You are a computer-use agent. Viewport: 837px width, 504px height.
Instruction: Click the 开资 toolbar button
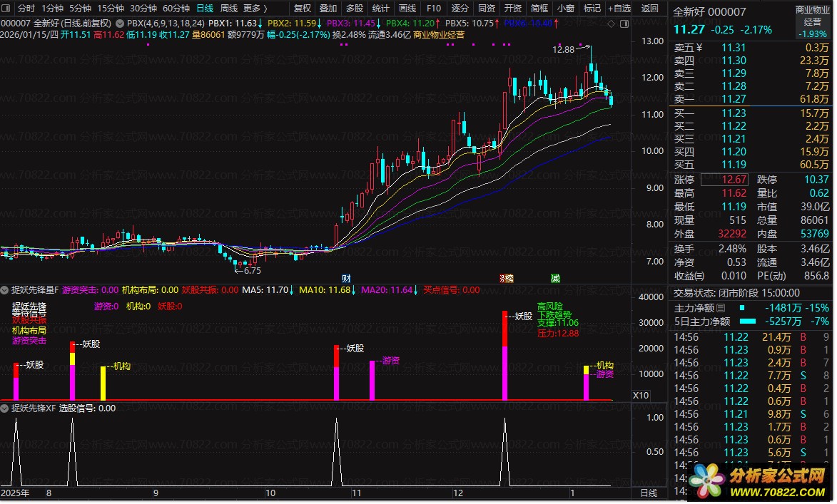pyautogui.click(x=512, y=8)
